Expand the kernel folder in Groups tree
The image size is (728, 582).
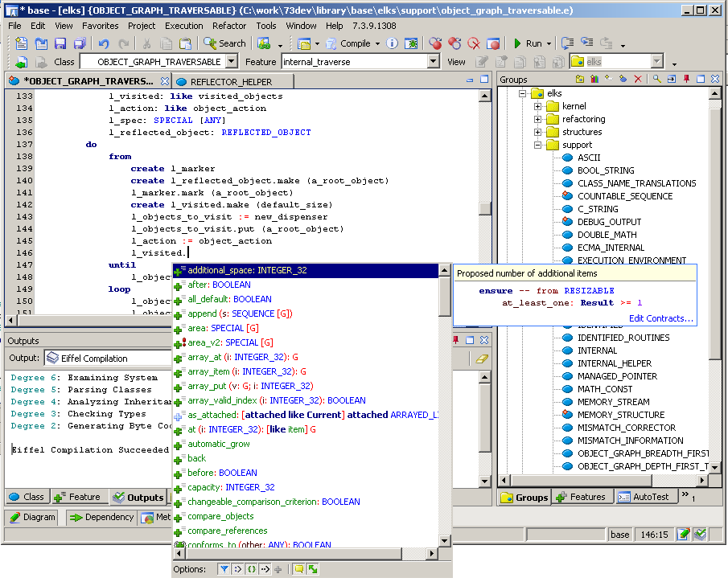(x=538, y=106)
